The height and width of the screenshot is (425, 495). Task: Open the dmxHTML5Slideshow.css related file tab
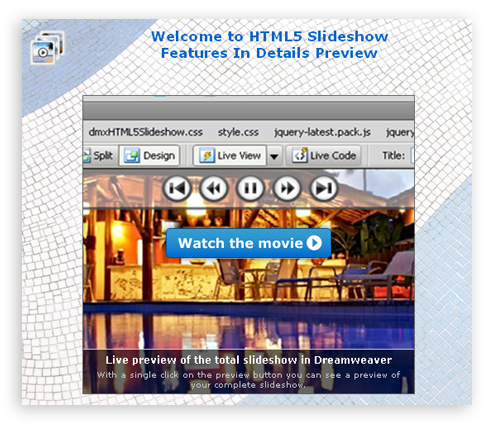pyautogui.click(x=146, y=132)
